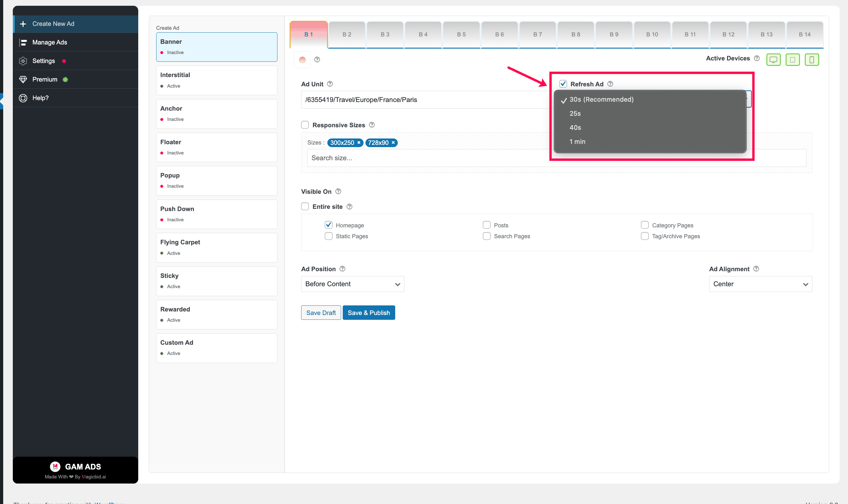Screen dimensions: 848x504
Task: Click the Search size input field
Action: tap(556, 158)
